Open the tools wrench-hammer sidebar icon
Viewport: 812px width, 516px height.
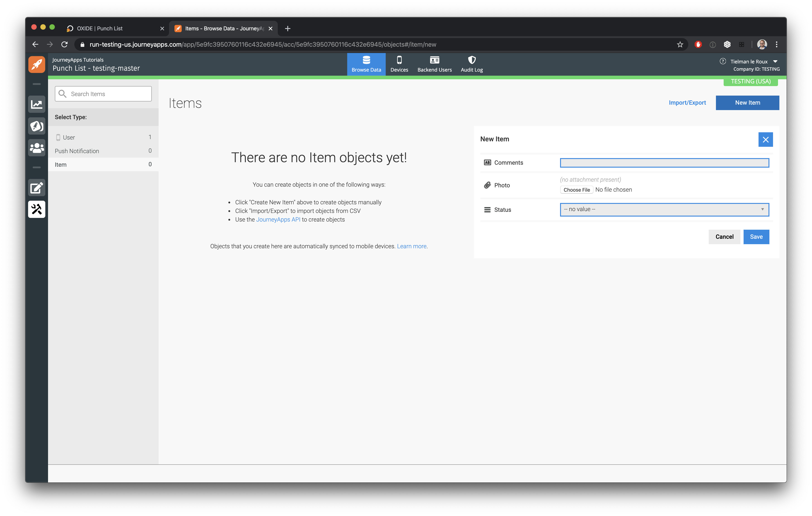[36, 209]
